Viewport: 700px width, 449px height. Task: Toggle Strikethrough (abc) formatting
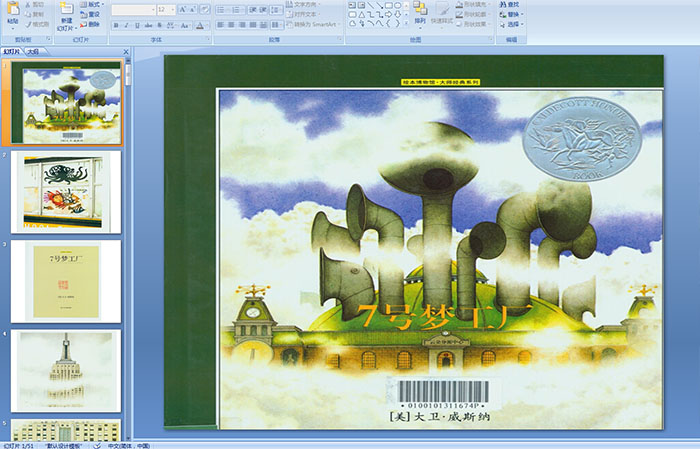[x=148, y=25]
